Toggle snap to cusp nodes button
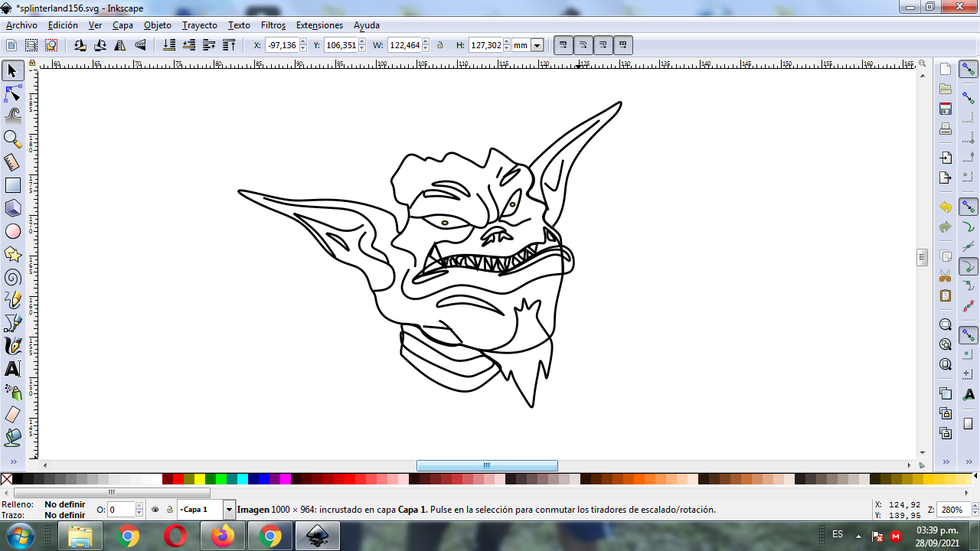Image resolution: width=980 pixels, height=551 pixels. [969, 266]
